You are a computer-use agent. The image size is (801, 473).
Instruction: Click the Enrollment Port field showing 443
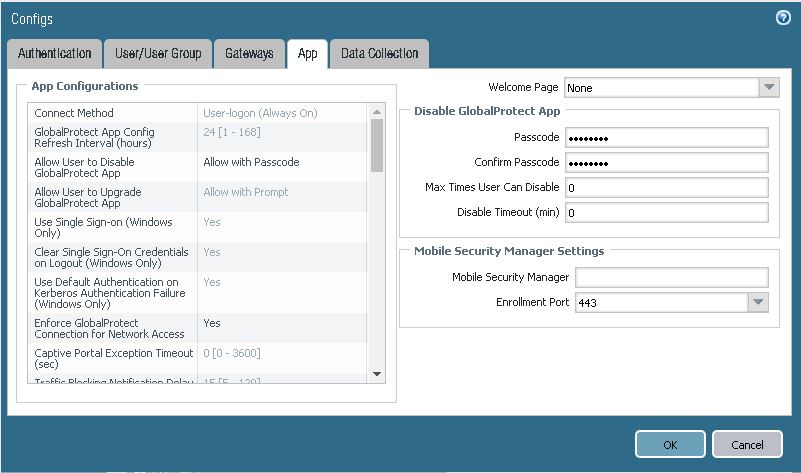point(662,302)
